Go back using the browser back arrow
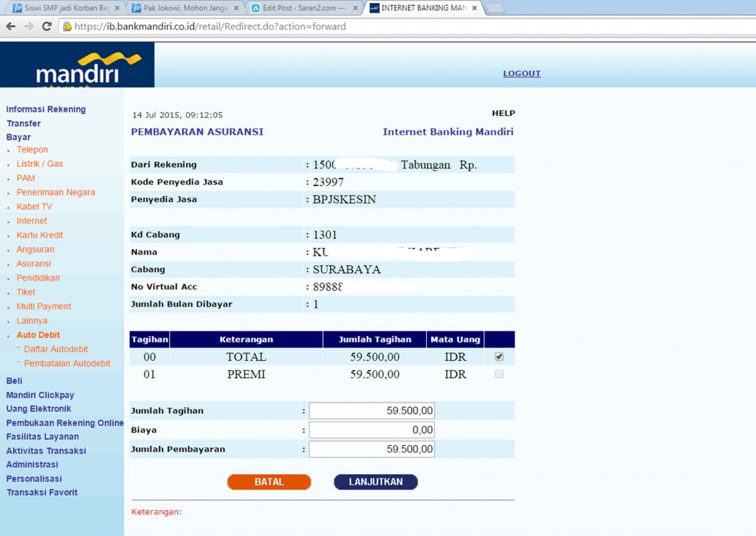The width and height of the screenshot is (756, 536). (x=10, y=27)
